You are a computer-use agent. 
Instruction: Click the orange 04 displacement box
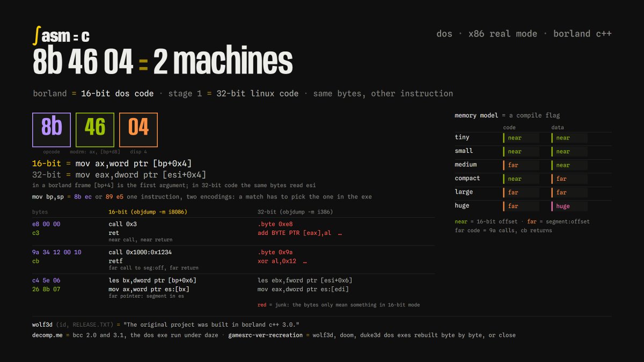pos(138,130)
